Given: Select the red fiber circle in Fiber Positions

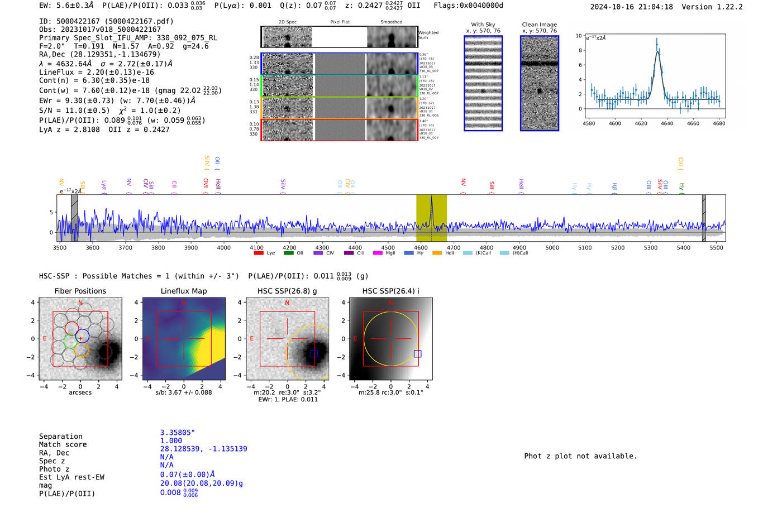Looking at the screenshot, I should point(71,328).
